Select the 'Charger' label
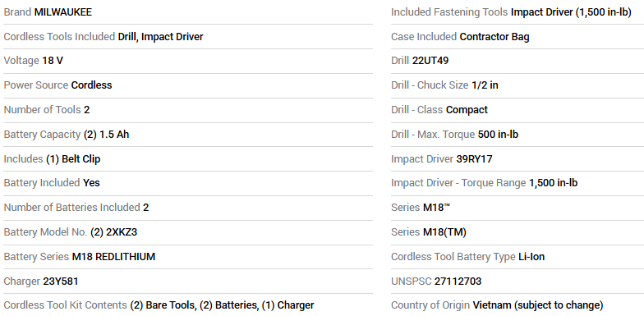Viewport: 644px width, 316px height. click(21, 282)
